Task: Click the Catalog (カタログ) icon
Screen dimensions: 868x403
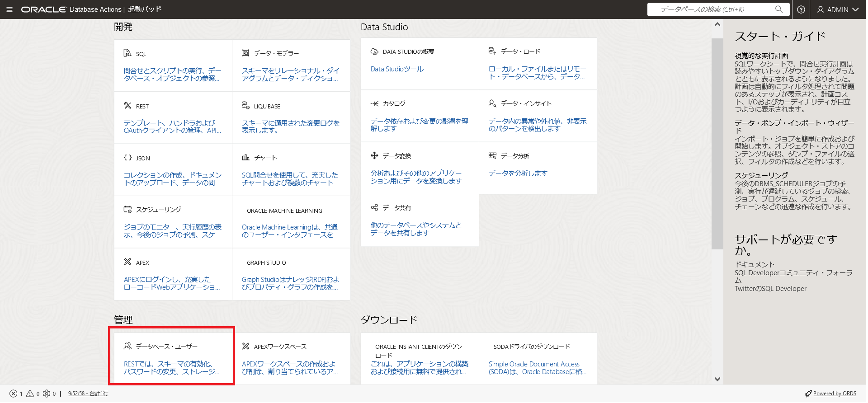Action: [x=374, y=103]
